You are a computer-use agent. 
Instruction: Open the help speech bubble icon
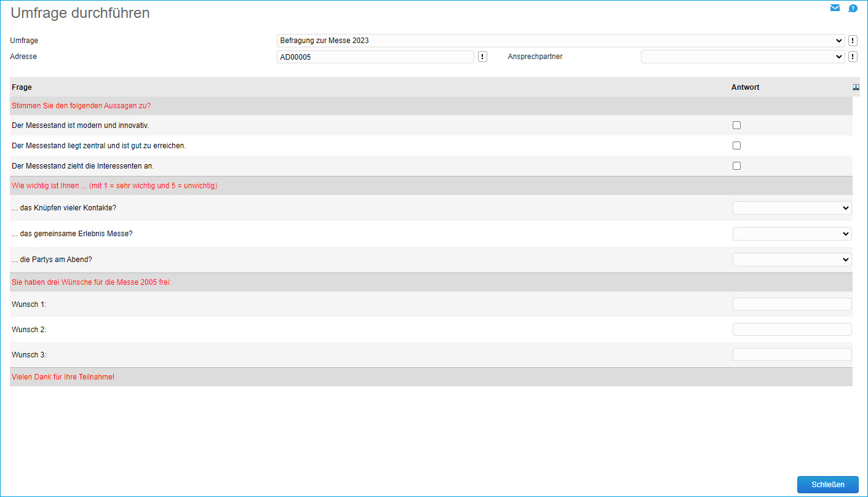pyautogui.click(x=853, y=9)
